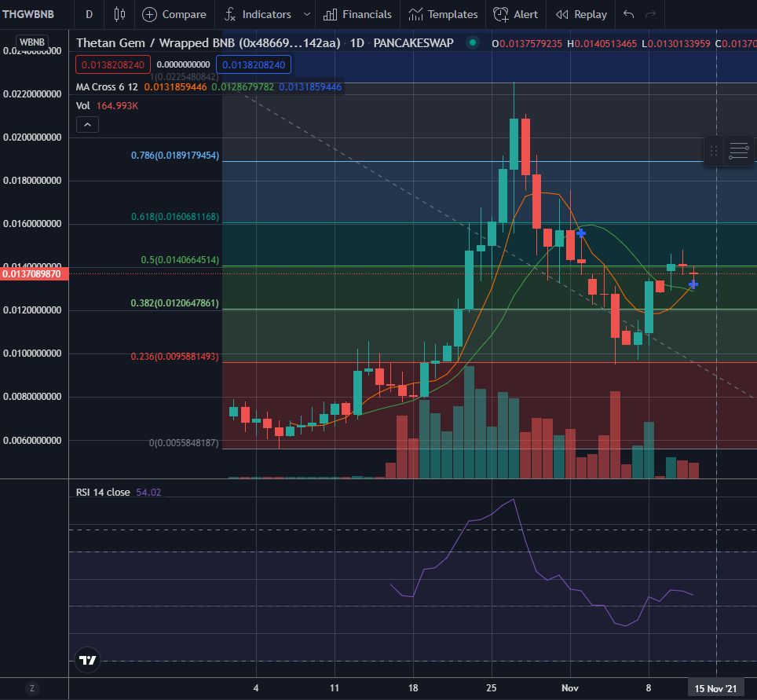Viewport: 757px width, 700px height.
Task: Click the 0.0200000000 price axis label
Action: (x=32, y=137)
